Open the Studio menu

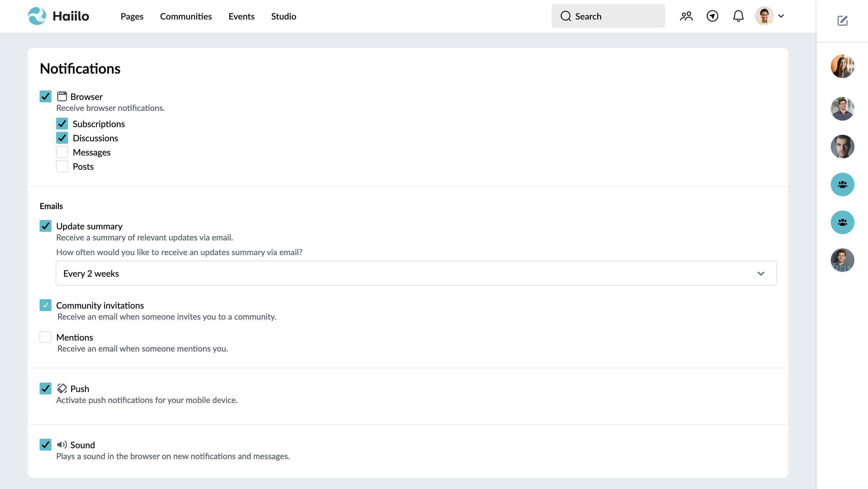point(284,16)
